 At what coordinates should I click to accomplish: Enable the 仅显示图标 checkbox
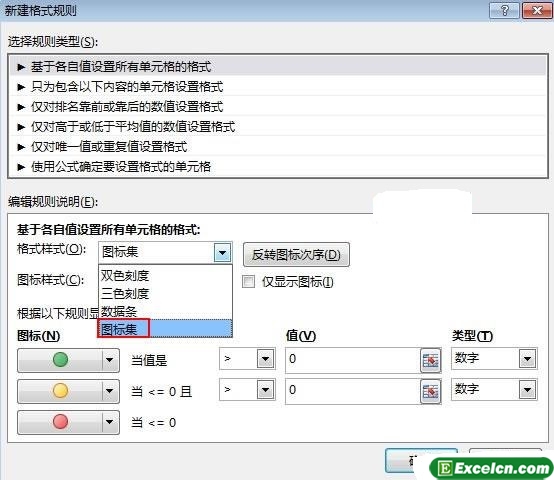tap(248, 282)
